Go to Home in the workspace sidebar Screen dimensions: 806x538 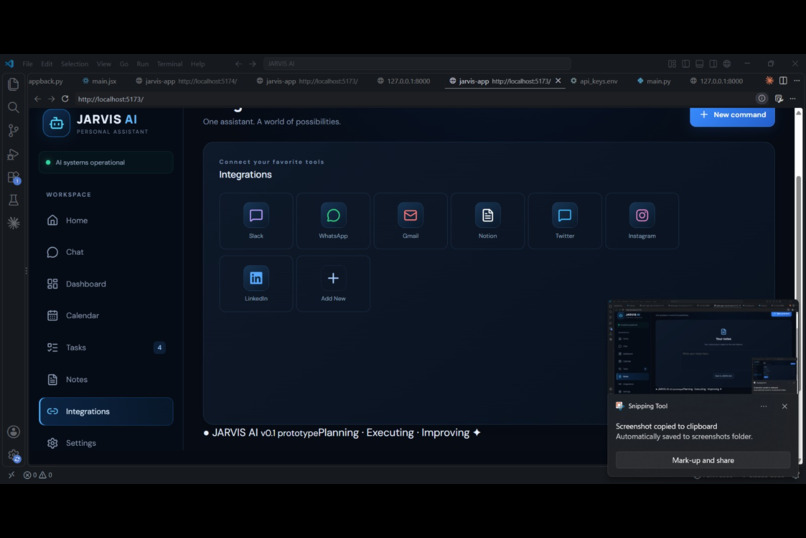click(x=106, y=220)
